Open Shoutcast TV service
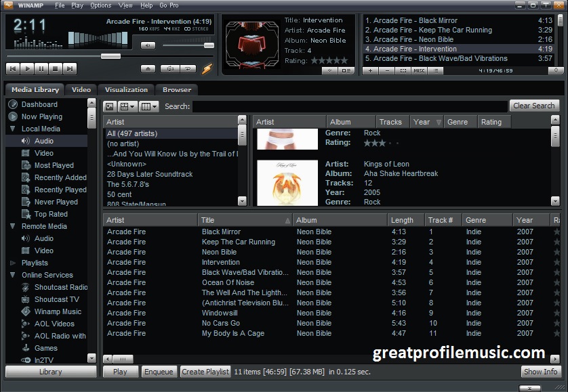The image size is (568, 392). 56,299
